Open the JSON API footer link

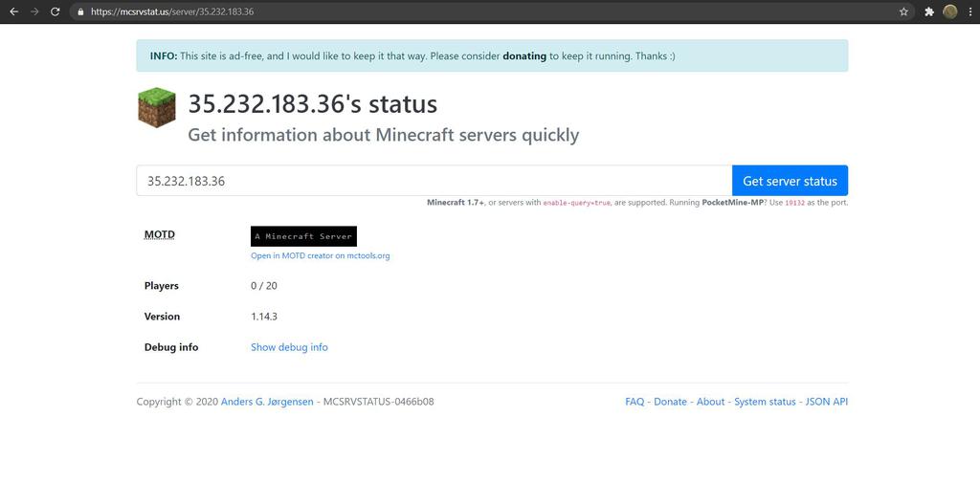pos(826,402)
